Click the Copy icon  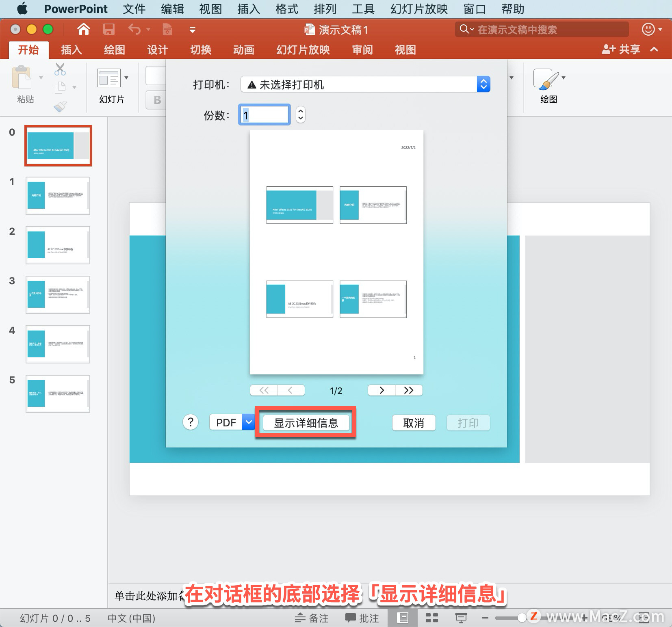60,87
